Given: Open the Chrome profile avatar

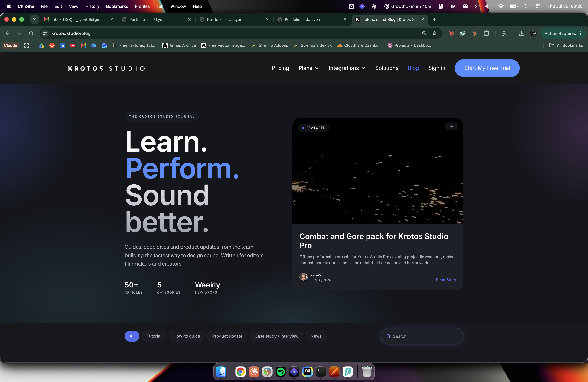Looking at the screenshot, I should 533,33.
